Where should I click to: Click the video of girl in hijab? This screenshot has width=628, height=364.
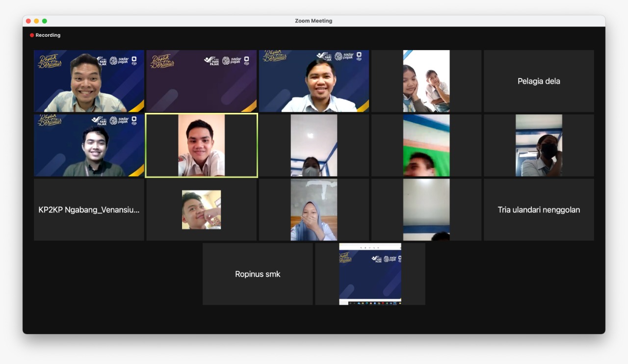point(314,209)
